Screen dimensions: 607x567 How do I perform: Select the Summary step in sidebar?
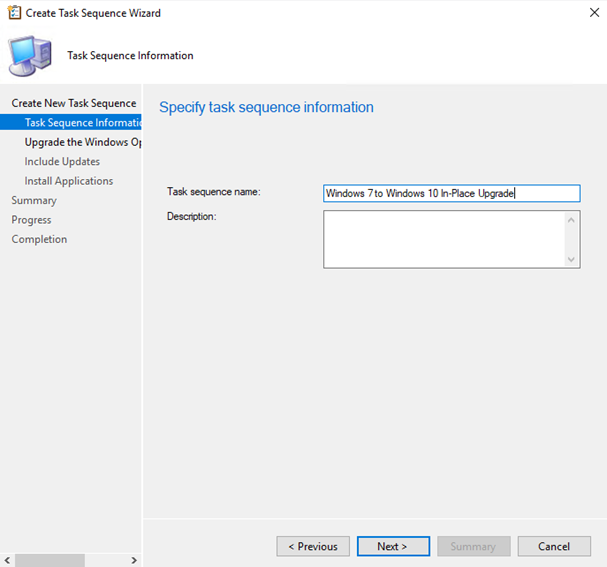point(34,200)
